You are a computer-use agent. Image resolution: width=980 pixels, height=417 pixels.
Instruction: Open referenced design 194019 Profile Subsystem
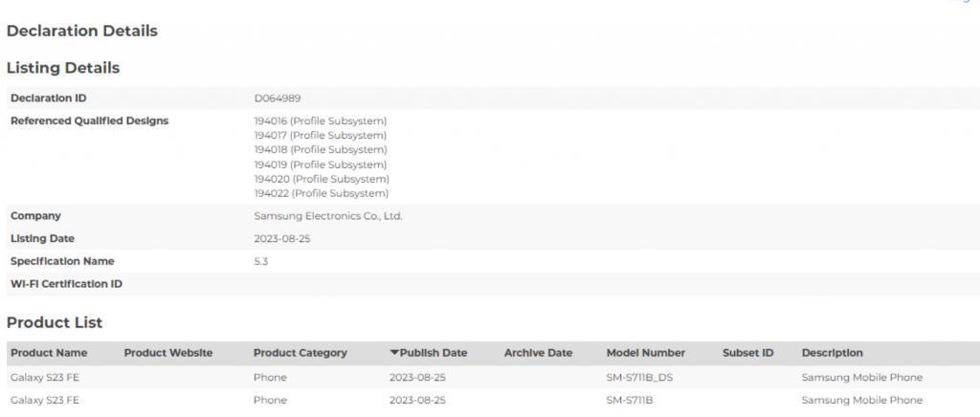click(x=321, y=165)
